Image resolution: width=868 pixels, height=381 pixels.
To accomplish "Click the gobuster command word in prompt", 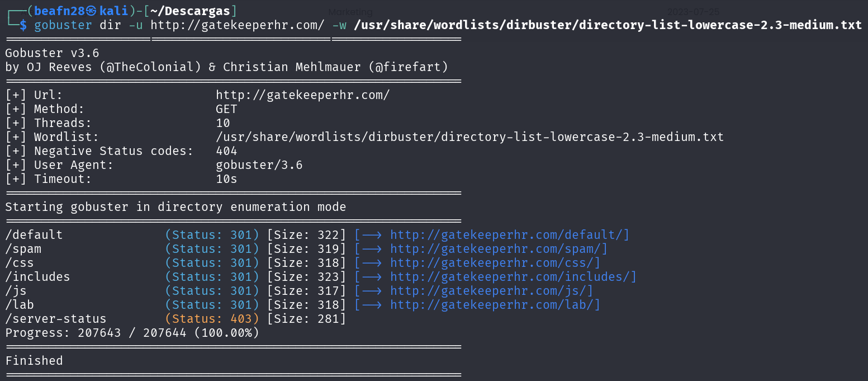I will click(x=63, y=25).
